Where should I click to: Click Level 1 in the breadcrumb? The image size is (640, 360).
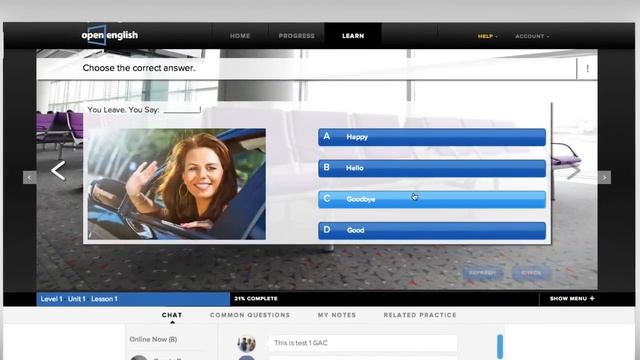coord(51,299)
